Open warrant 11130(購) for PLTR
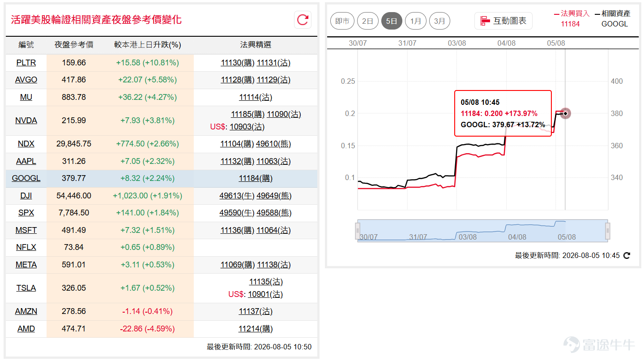Image resolution: width=644 pixels, height=361 pixels. tap(238, 63)
